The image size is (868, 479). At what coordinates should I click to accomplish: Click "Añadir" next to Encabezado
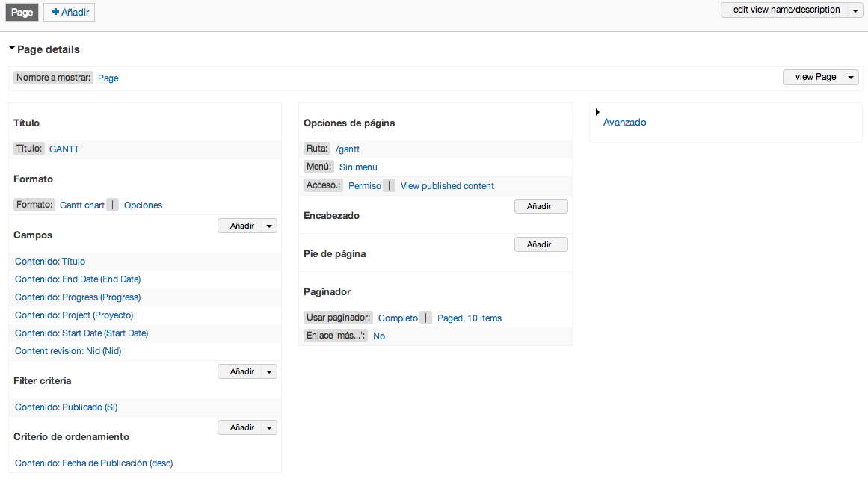click(541, 205)
